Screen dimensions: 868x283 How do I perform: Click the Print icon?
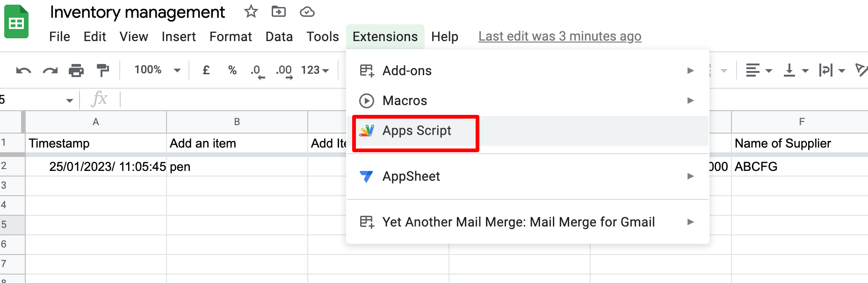[x=76, y=71]
